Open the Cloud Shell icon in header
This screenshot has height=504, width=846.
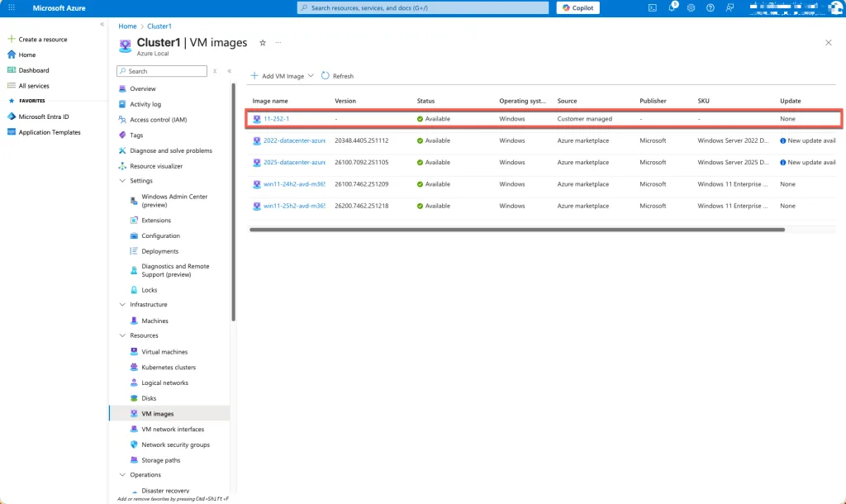coord(653,7)
